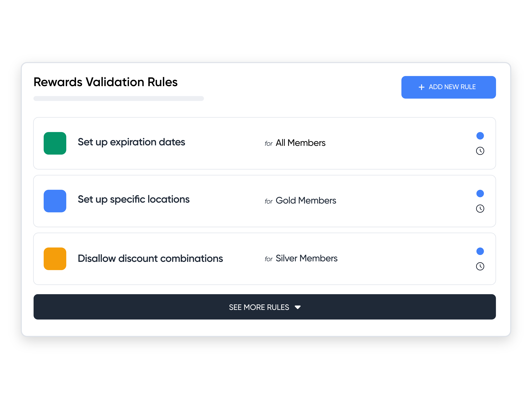
Task: Click the clock icon on discount combinations rule
Action: pyautogui.click(x=480, y=267)
